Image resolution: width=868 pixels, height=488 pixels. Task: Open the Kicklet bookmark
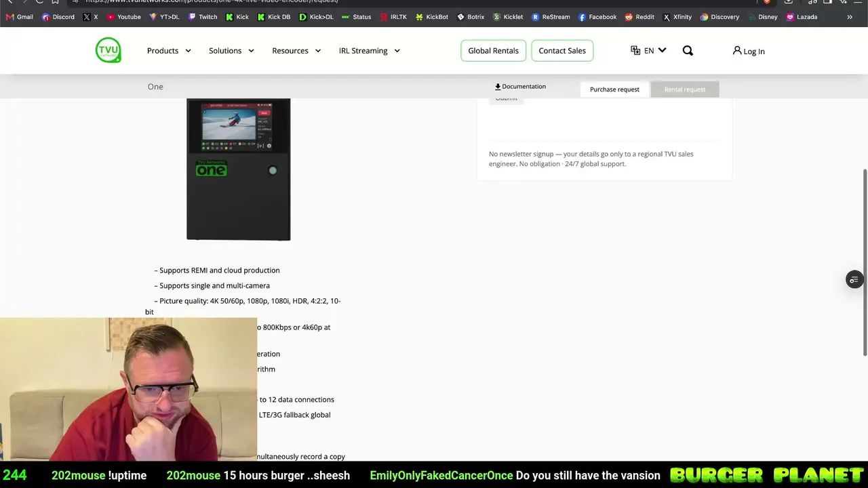pos(507,17)
